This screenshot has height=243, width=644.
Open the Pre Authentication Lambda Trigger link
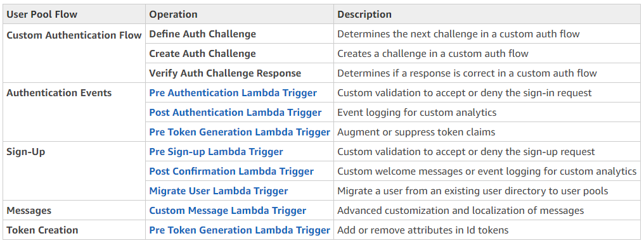coord(233,93)
